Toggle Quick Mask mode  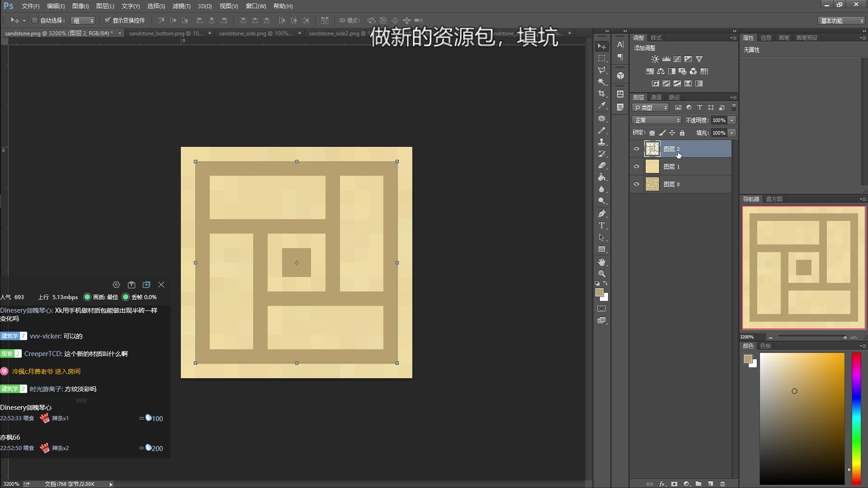click(x=602, y=309)
